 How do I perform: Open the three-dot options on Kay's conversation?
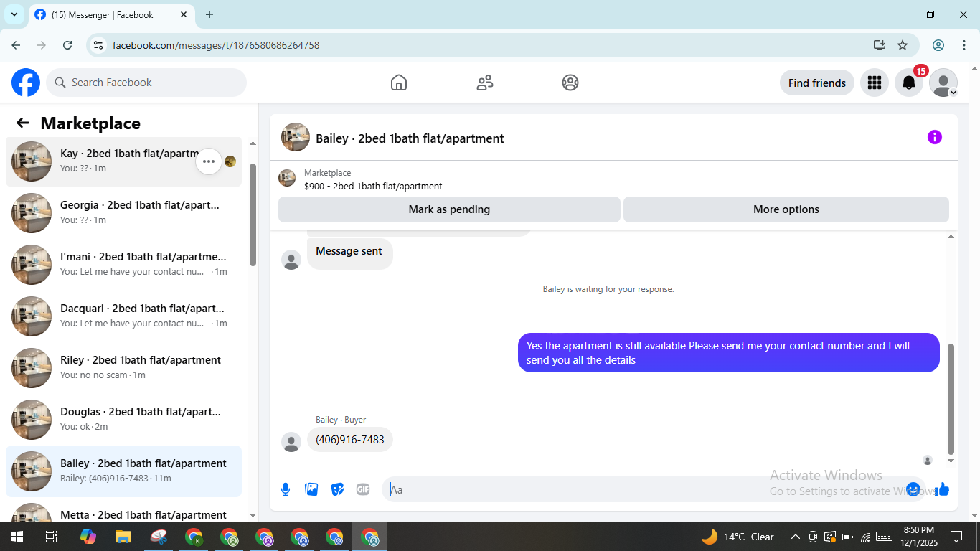point(209,161)
